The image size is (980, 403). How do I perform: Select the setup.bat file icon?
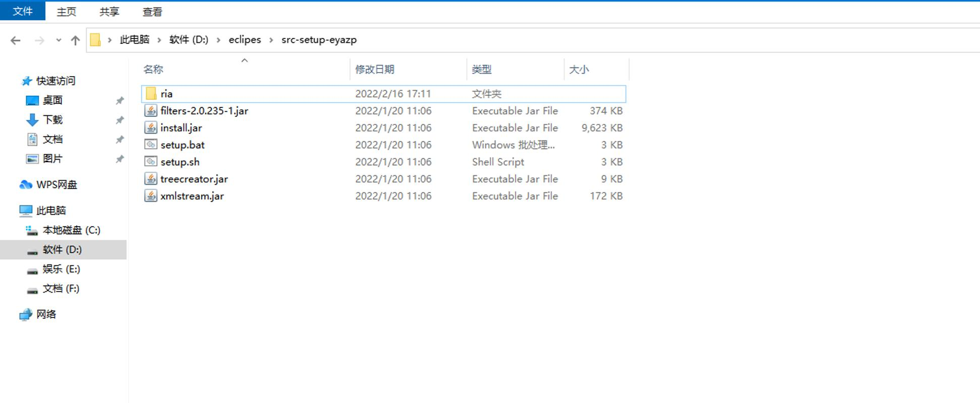click(151, 145)
